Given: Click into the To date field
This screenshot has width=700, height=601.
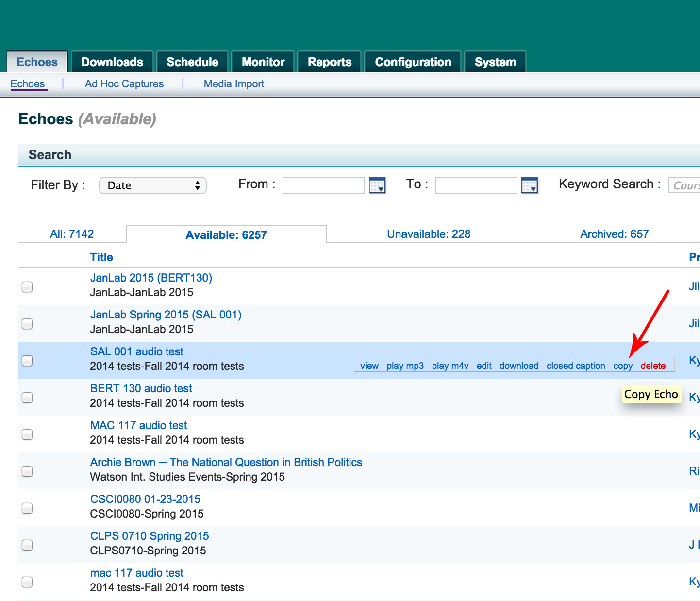Looking at the screenshot, I should 476,185.
